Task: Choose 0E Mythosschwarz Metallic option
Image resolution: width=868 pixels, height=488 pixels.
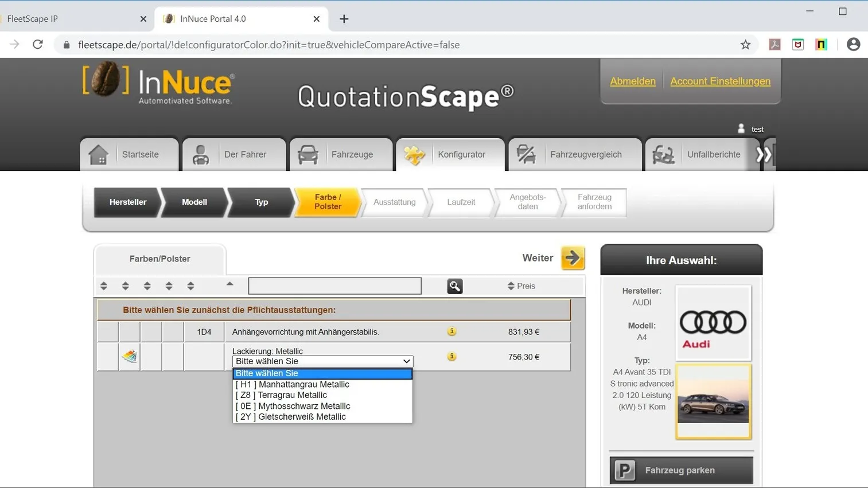Action: click(322, 406)
